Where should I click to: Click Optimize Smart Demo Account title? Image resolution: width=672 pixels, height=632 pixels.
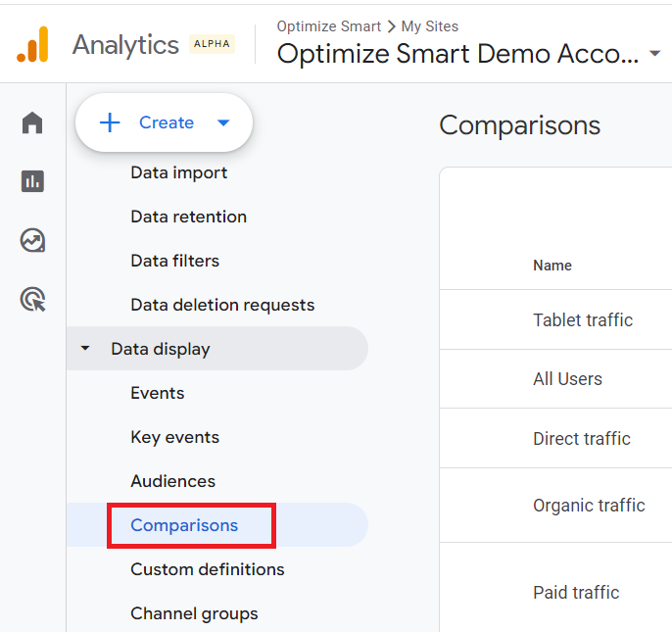coord(457,54)
